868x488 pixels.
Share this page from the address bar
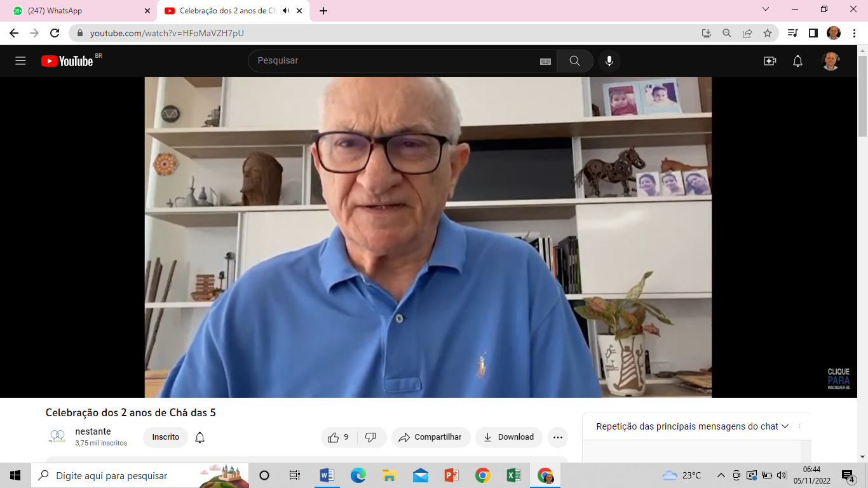747,33
